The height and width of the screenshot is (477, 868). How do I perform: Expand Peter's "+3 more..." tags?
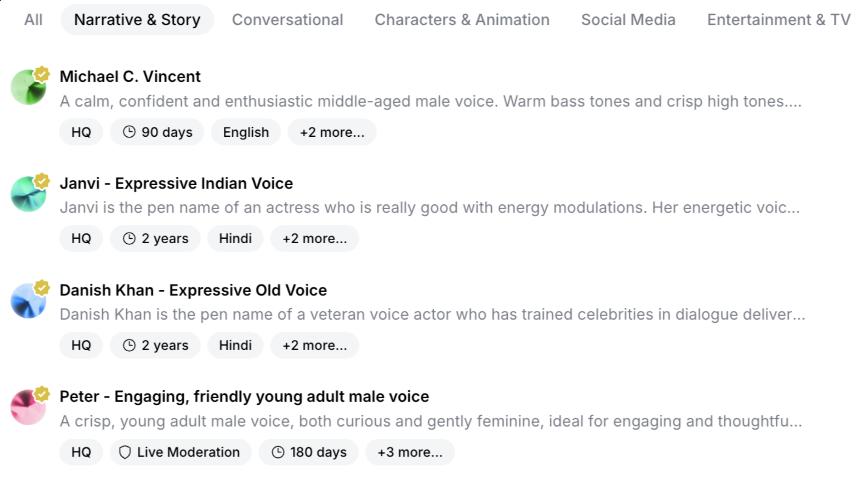click(410, 452)
